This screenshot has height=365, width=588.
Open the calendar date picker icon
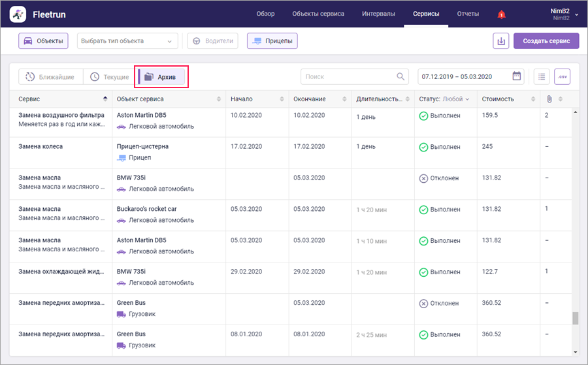click(517, 76)
